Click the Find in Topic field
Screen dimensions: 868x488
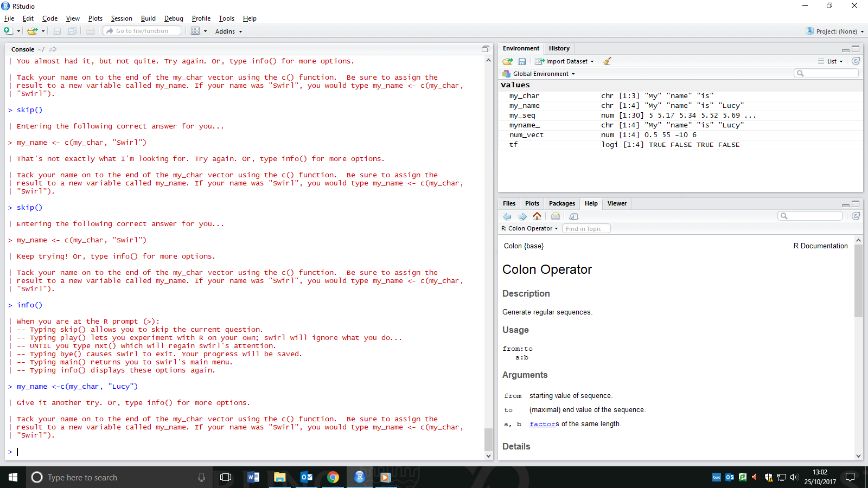586,229
